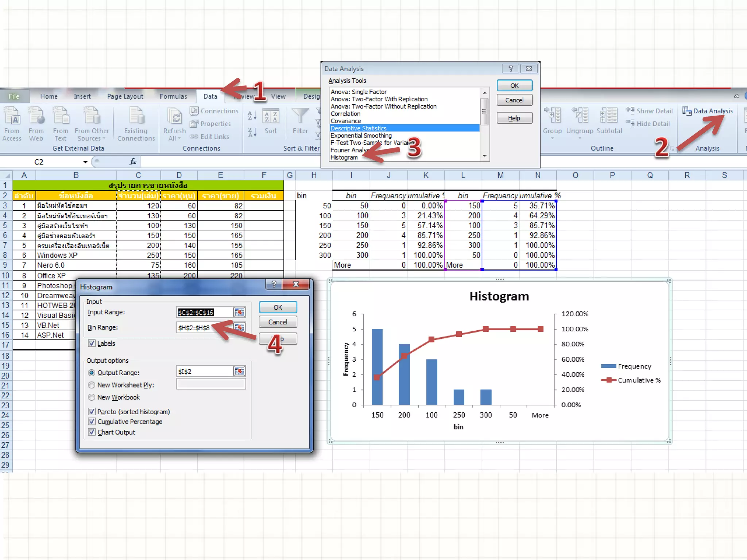The height and width of the screenshot is (560, 747).
Task: Toggle the Pareto sorted histogram checkbox
Action: pos(92,412)
